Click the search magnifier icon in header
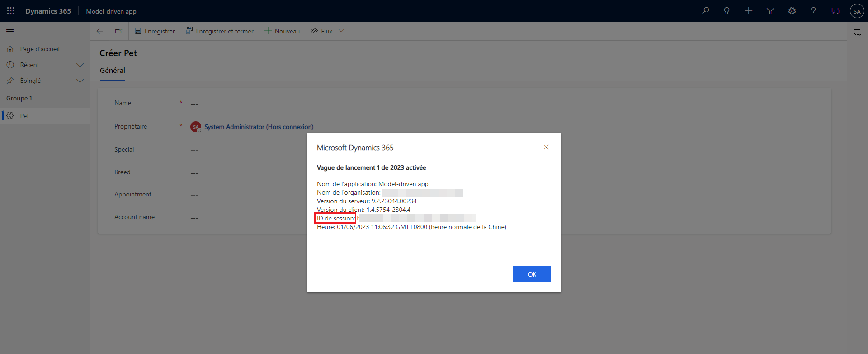The height and width of the screenshot is (354, 868). [x=705, y=11]
